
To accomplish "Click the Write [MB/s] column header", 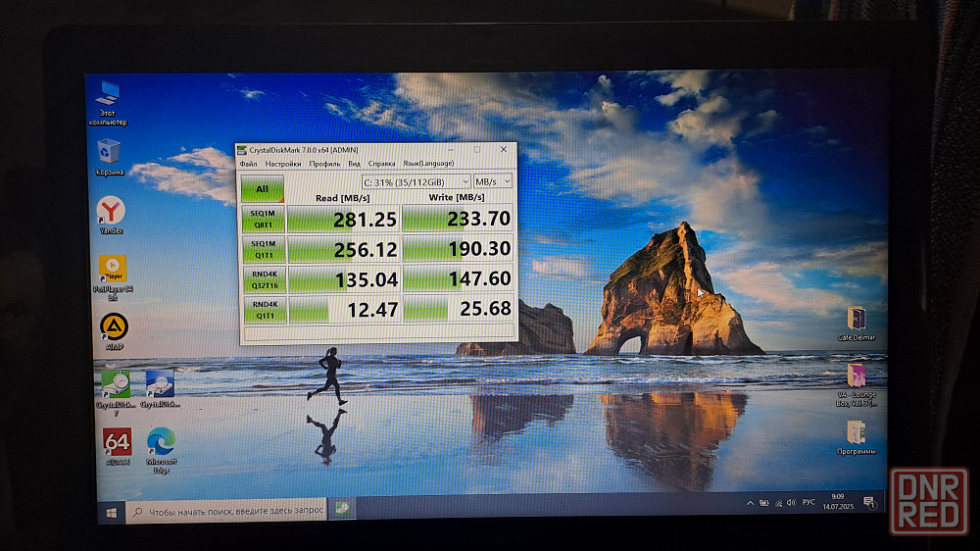I will click(x=457, y=198).
